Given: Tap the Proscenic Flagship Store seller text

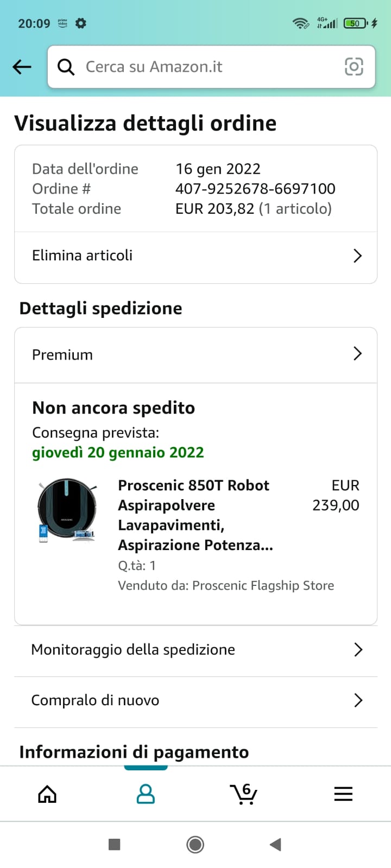Looking at the screenshot, I should click(x=263, y=585).
